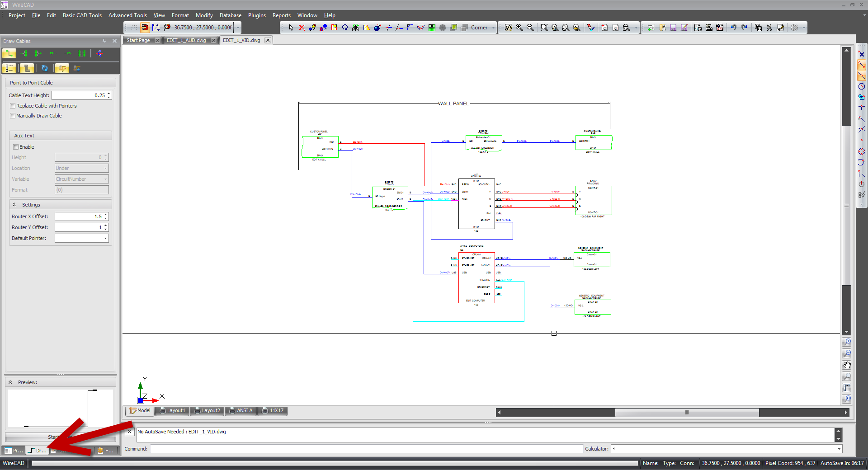Increase the Cable Text Height stepper
Image resolution: width=868 pixels, height=470 pixels.
click(109, 94)
